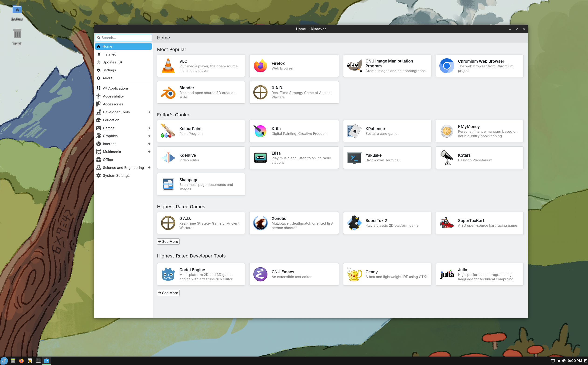Launch Firefox from the taskbar
The height and width of the screenshot is (365, 588).
[21, 361]
